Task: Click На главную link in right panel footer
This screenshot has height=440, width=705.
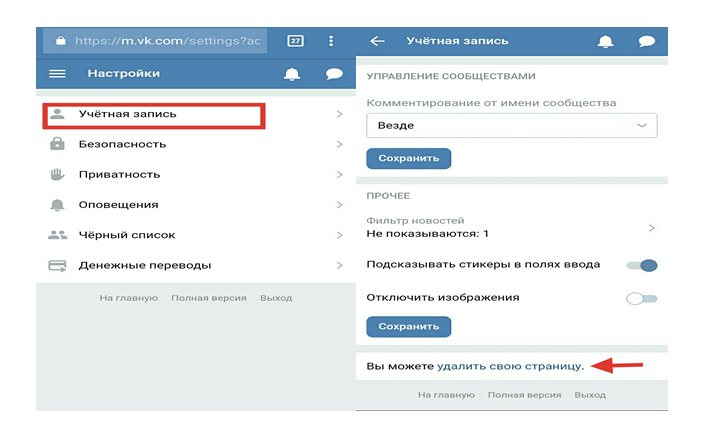Action: tap(446, 395)
